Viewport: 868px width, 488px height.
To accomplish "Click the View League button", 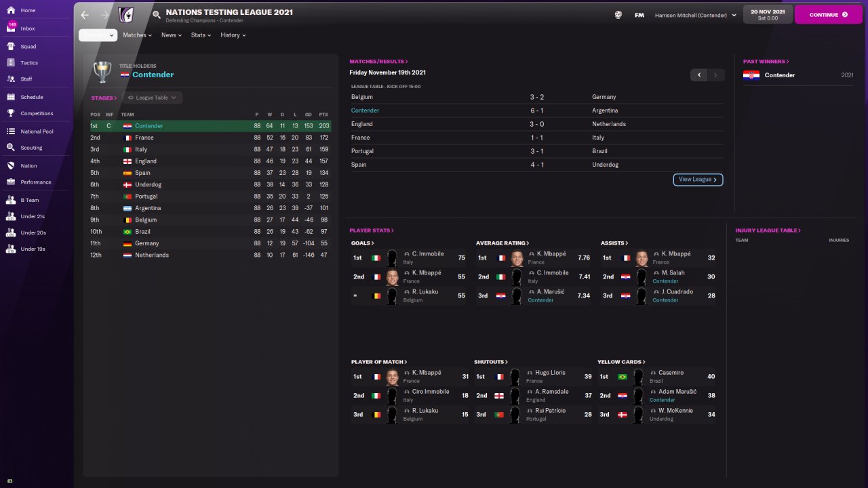I will (698, 180).
